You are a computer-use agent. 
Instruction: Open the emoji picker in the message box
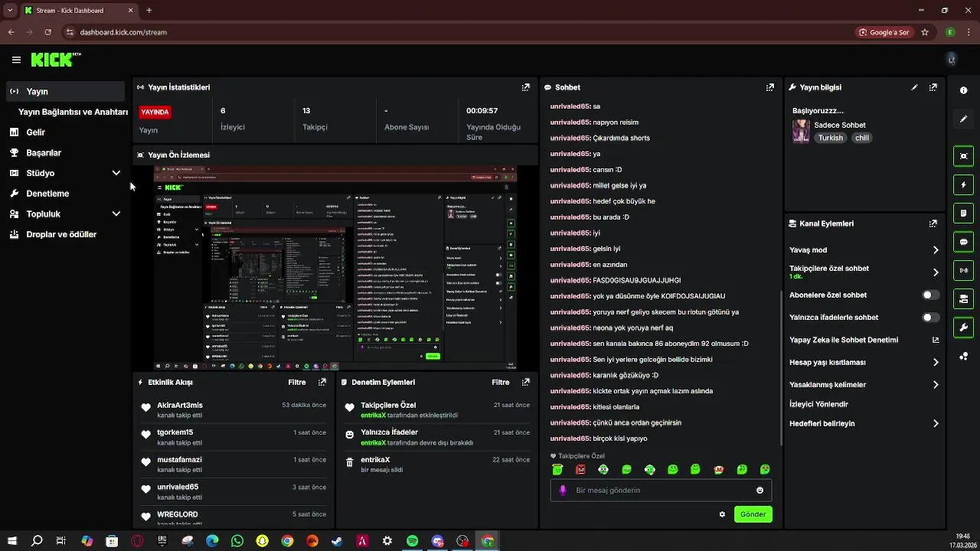[x=759, y=491]
